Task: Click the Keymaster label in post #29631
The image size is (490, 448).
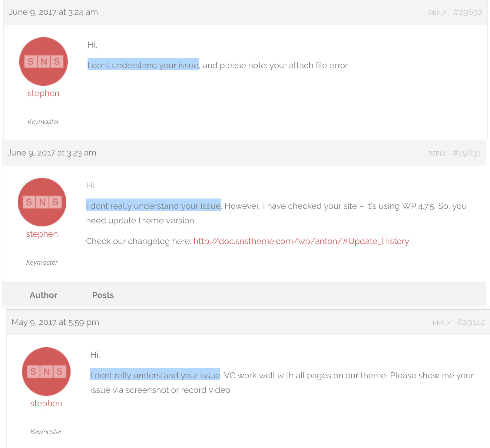Action: coord(42,262)
